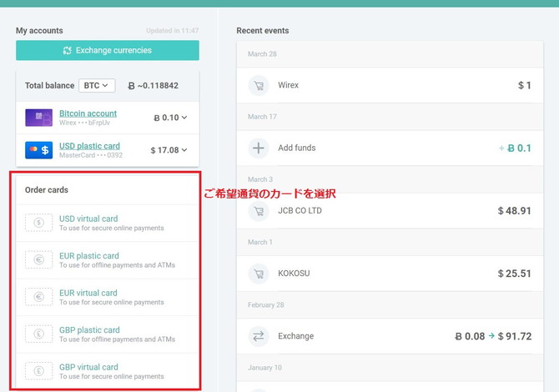Click the euro placeholder icon for EUR virtual card
Viewport: 559px width, 392px height.
[x=39, y=297]
